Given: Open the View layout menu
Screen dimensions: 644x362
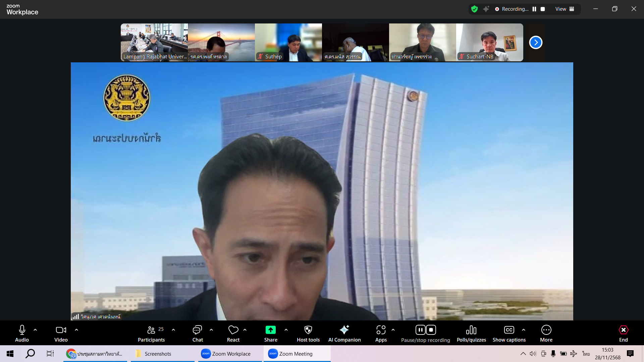Looking at the screenshot, I should tap(565, 9).
